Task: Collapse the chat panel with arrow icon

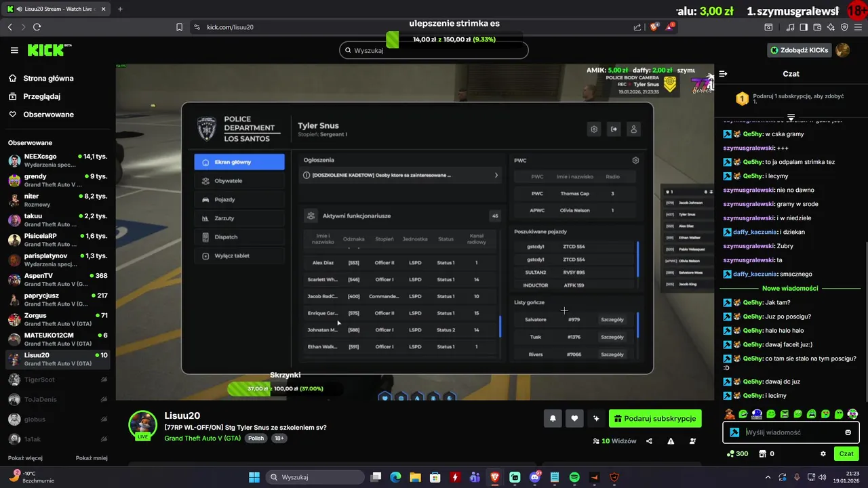Action: (x=723, y=74)
